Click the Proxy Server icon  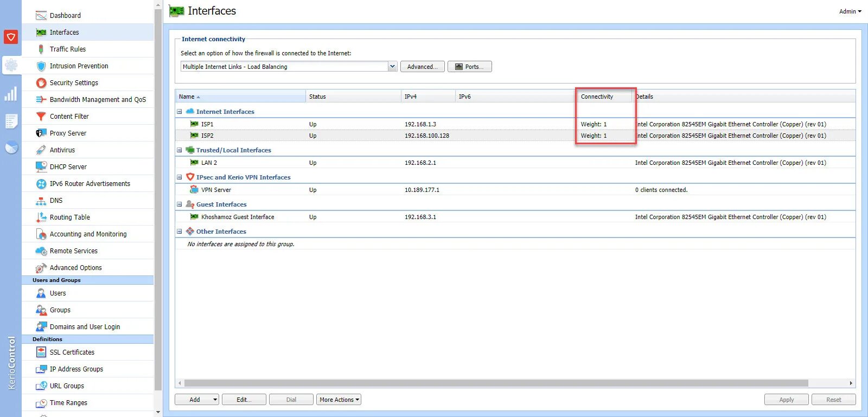coord(41,133)
